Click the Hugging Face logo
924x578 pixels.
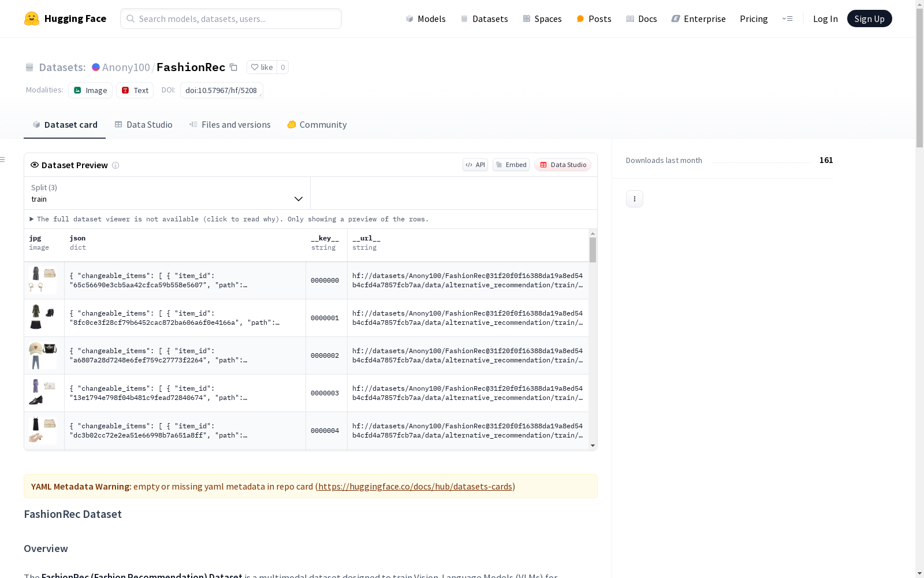65,18
